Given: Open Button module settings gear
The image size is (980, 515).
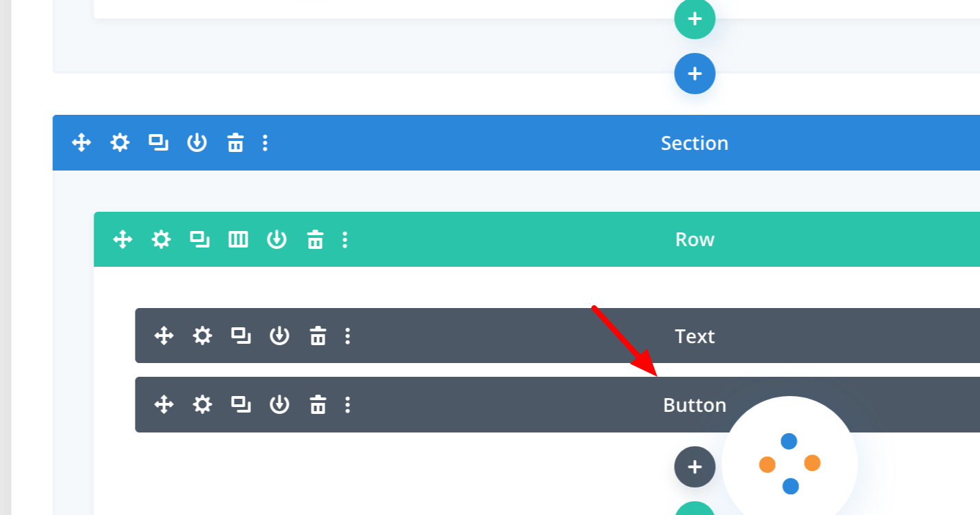Looking at the screenshot, I should pyautogui.click(x=202, y=404).
